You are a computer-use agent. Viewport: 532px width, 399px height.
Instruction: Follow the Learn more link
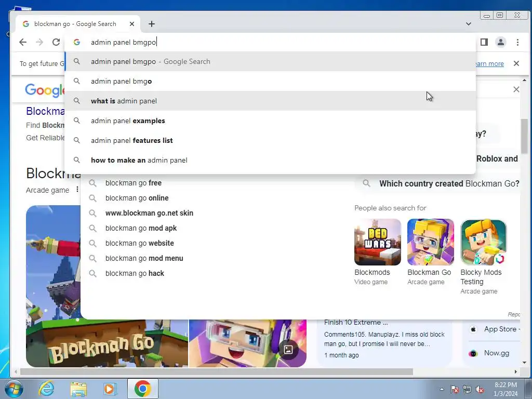[489, 64]
